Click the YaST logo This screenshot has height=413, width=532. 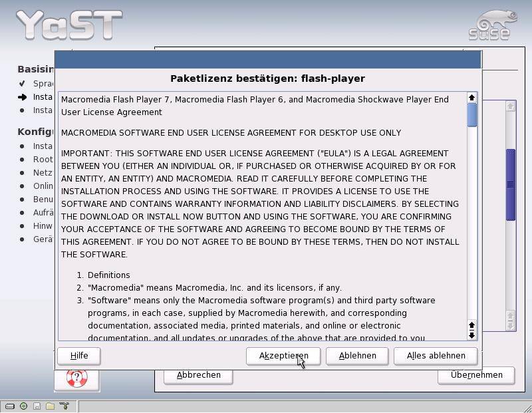69,25
